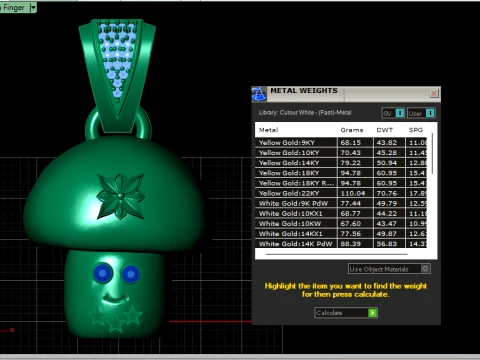Select the Yellow Gold:18KY R... row
The image size is (480, 360).
[341, 183]
